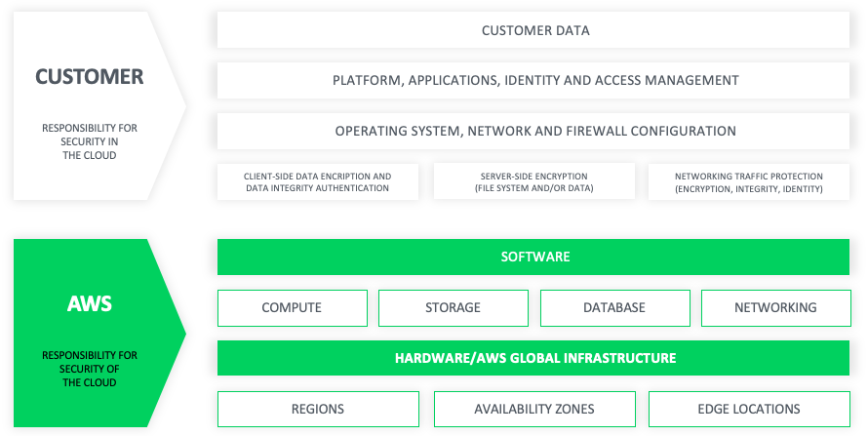Select the DATABASE box
Image resolution: width=868 pixels, height=436 pixels.
tap(615, 307)
